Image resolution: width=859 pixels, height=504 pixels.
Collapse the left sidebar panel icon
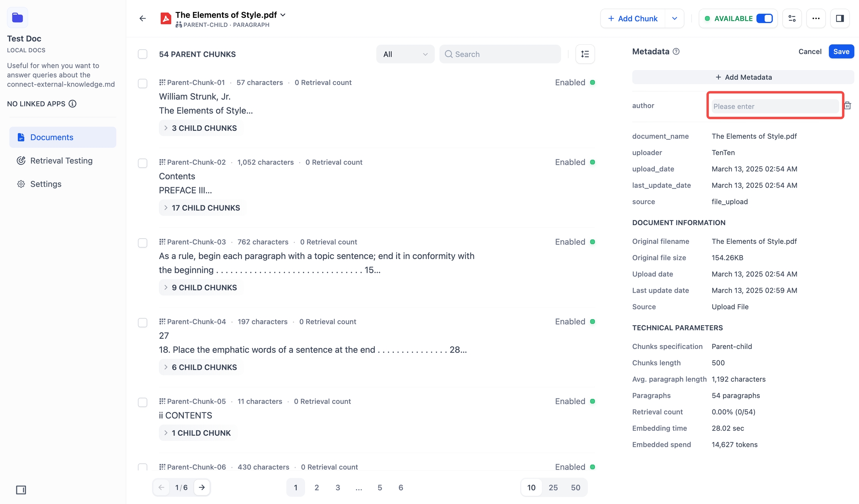[21, 490]
